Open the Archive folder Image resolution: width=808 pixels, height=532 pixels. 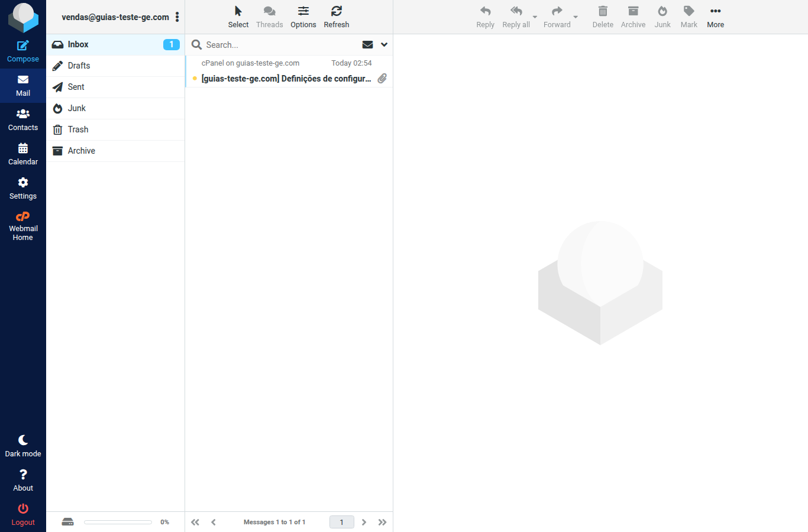click(115, 151)
